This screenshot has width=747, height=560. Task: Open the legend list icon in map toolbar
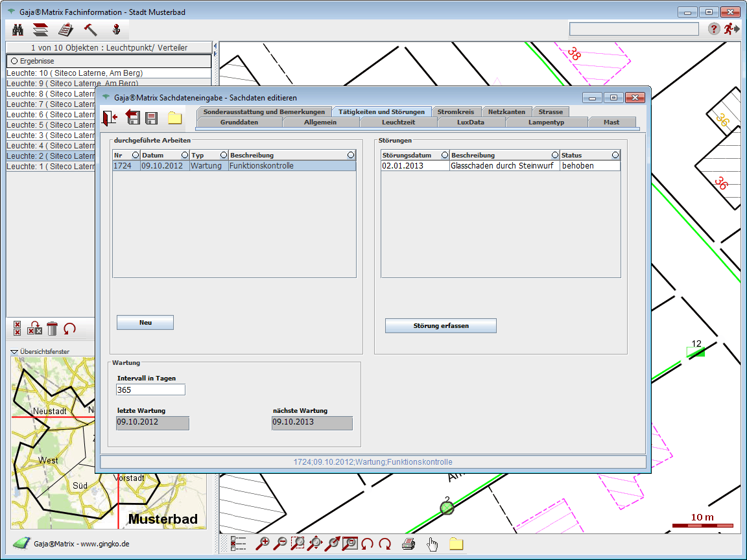[238, 544]
